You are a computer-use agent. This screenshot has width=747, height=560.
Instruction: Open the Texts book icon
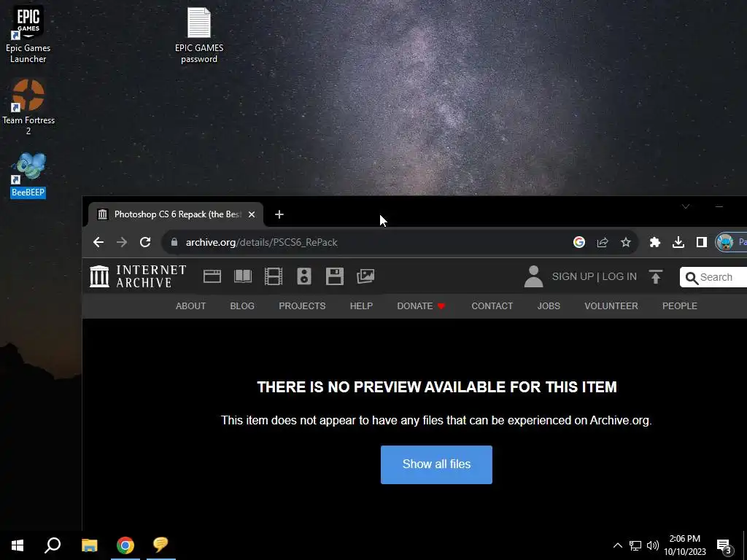pos(243,276)
